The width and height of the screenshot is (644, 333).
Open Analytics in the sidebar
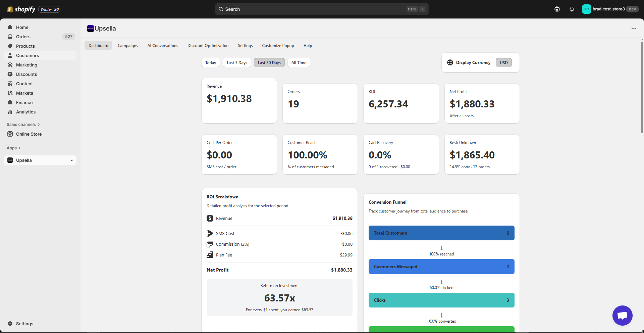[x=40, y=112]
